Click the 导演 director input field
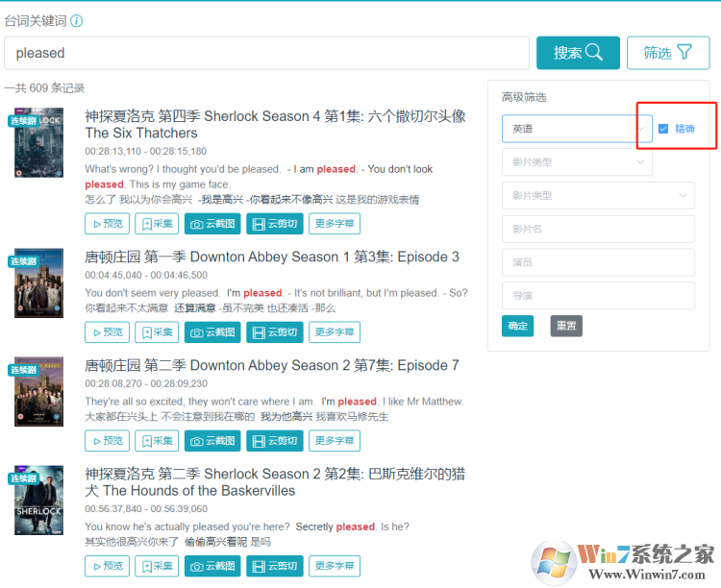This screenshot has height=588, width=721. pyautogui.click(x=598, y=296)
